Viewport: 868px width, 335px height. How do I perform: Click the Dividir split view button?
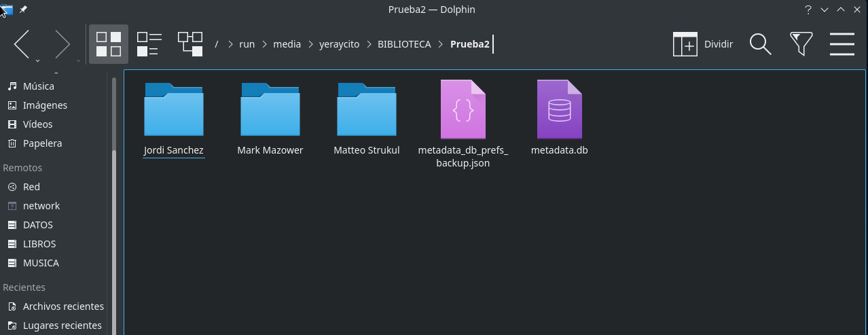pos(703,44)
